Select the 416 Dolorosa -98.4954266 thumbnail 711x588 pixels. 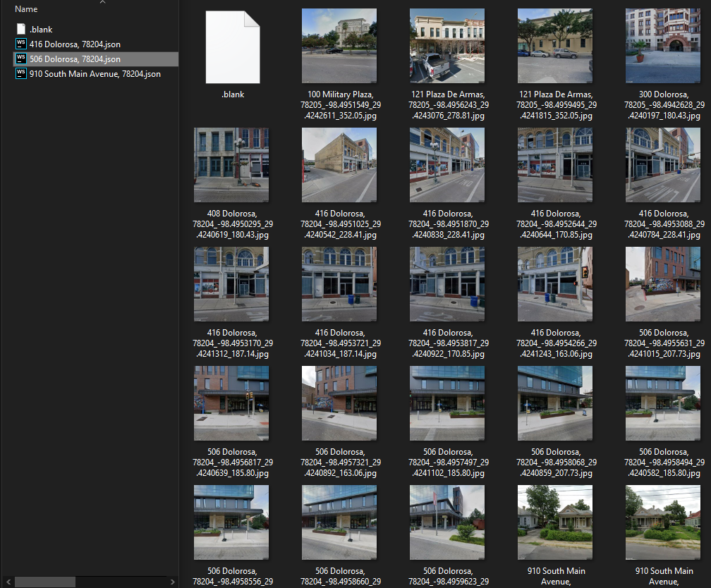(x=555, y=284)
